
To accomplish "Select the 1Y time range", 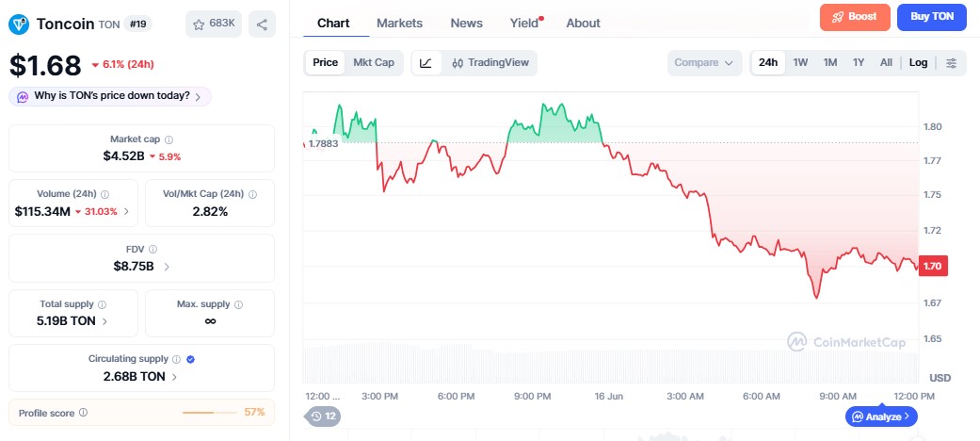I will pyautogui.click(x=859, y=62).
